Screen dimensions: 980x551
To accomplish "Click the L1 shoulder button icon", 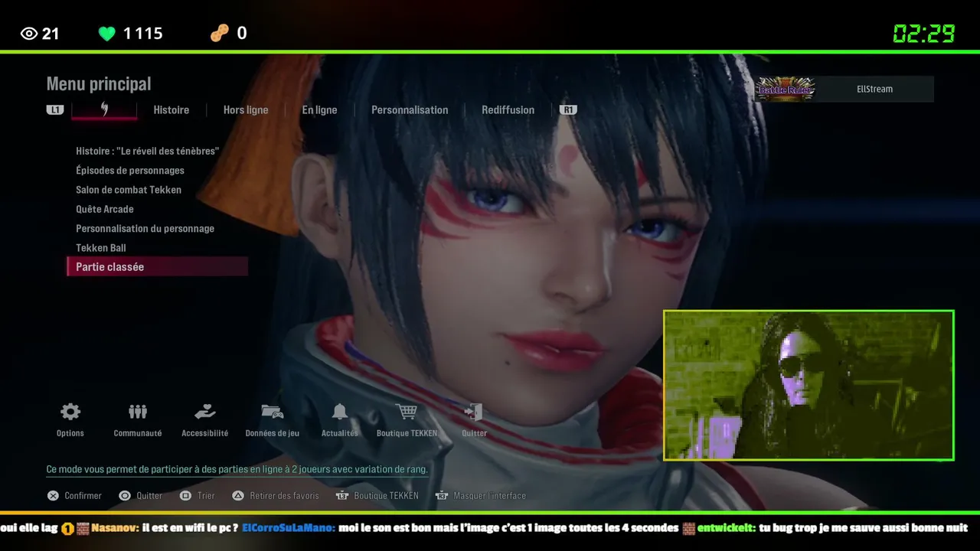I will (55, 109).
